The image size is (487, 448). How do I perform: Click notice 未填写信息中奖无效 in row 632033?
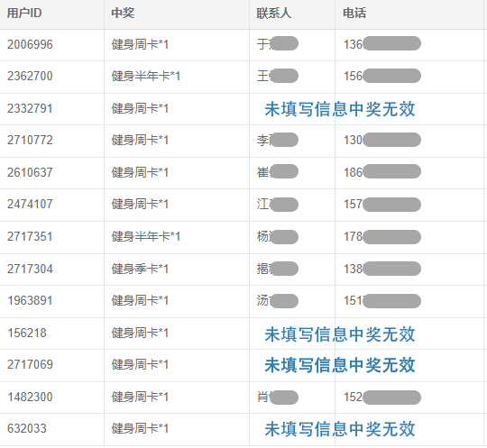click(x=340, y=429)
